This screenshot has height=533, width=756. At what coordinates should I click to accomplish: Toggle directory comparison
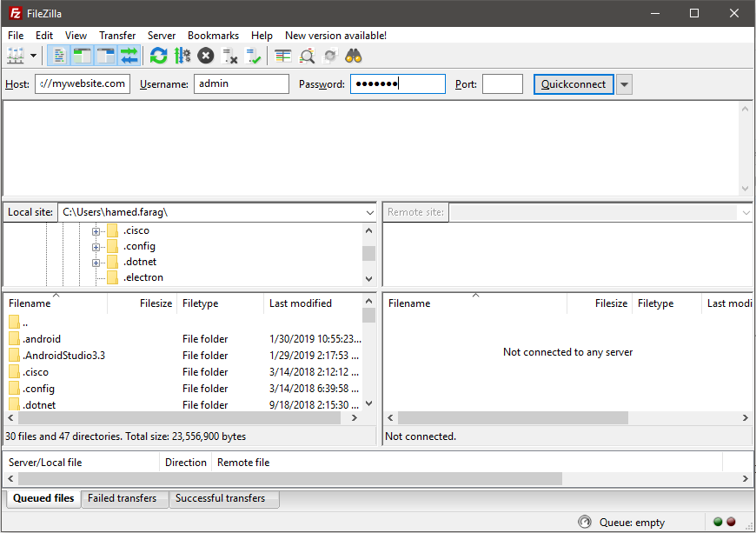coord(307,56)
